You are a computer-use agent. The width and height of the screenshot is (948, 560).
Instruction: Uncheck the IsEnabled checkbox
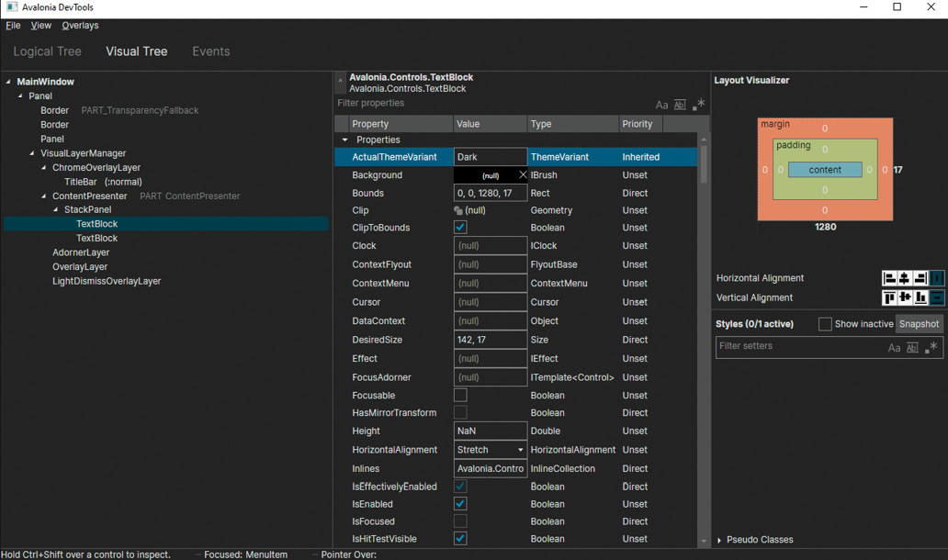coord(461,504)
